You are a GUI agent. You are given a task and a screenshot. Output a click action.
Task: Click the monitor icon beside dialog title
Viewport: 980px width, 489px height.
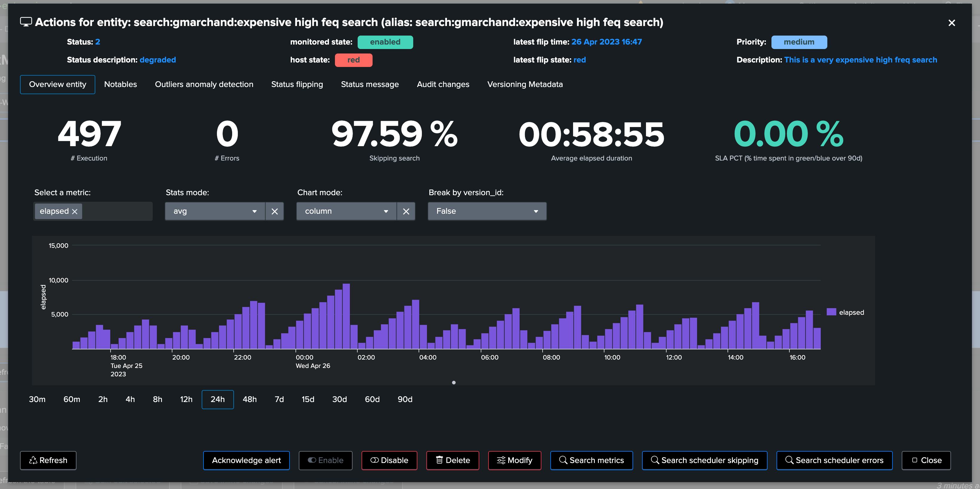click(x=26, y=22)
